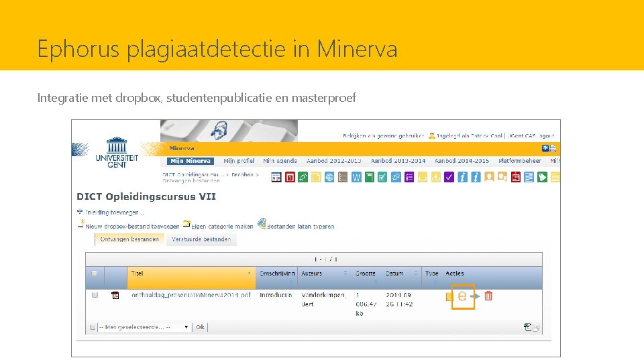Sort table by Omschrijving column
The image size is (644, 362).
click(277, 274)
